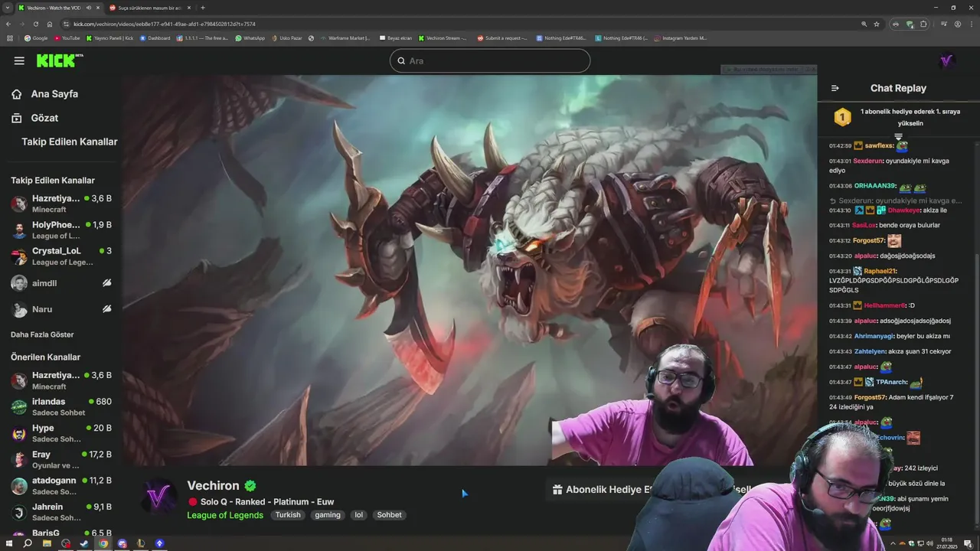Click the Ara search field
This screenshot has width=980, height=551.
pyautogui.click(x=490, y=60)
